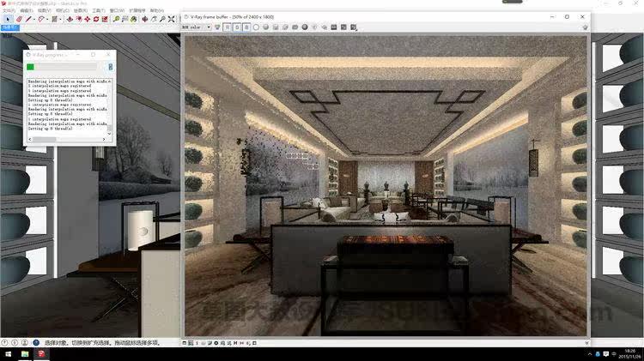Toggle monochromatic mode grey sphere
Image resolution: width=644 pixels, height=361 pixels.
[x=266, y=27]
